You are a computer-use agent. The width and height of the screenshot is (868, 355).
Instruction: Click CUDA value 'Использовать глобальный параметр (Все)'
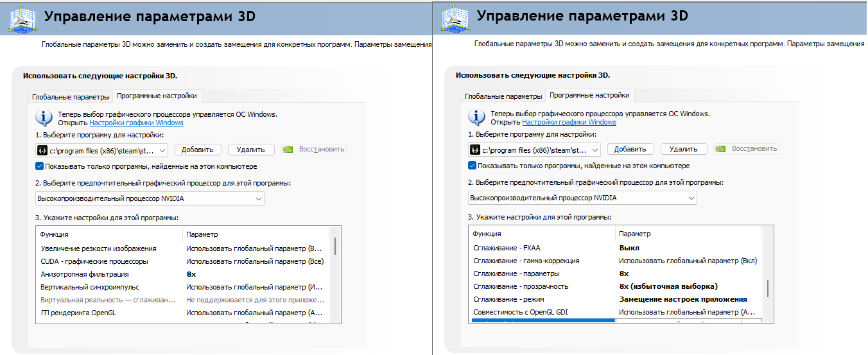[255, 261]
